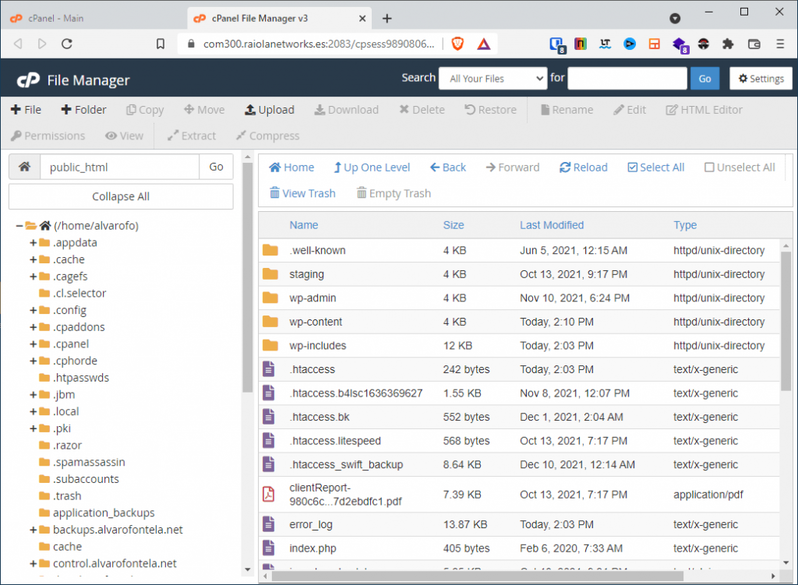798x585 pixels.
Task: Expand the .cagefs folder
Action: [33, 276]
